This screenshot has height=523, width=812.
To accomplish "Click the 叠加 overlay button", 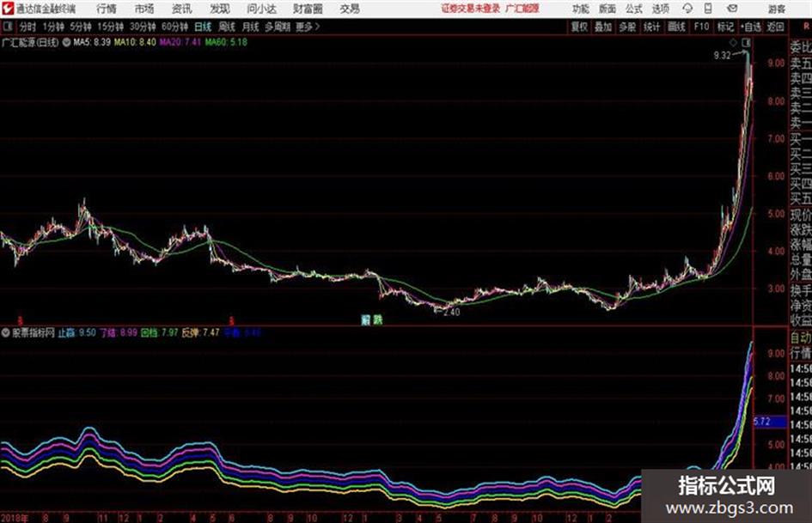I will (x=603, y=27).
